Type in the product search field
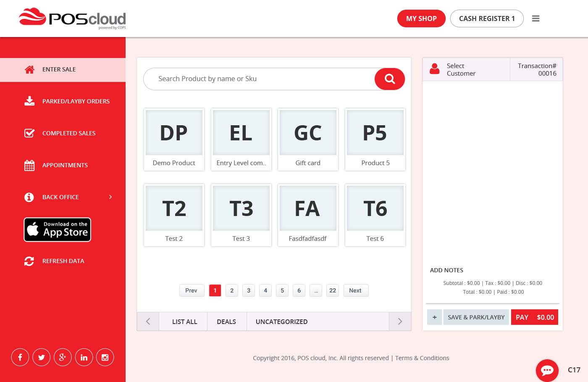The height and width of the screenshot is (382, 588). [260, 79]
